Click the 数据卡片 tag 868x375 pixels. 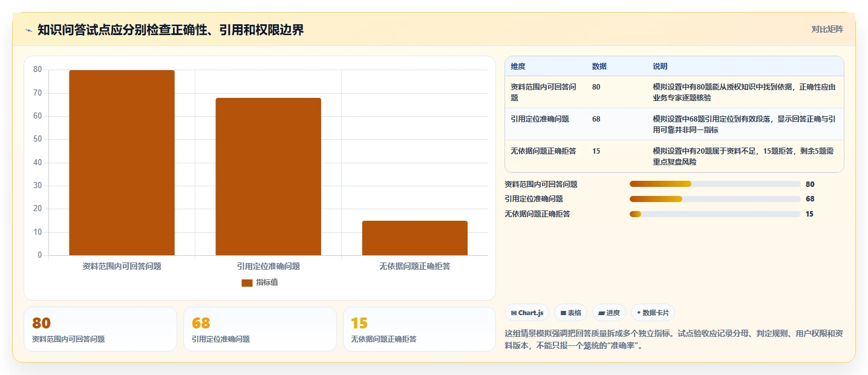[x=653, y=313]
